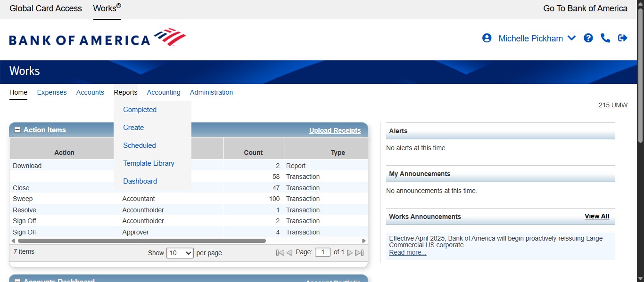Expand the Michelle Pickham user menu
Screen dimensions: 644x282
pyautogui.click(x=571, y=38)
